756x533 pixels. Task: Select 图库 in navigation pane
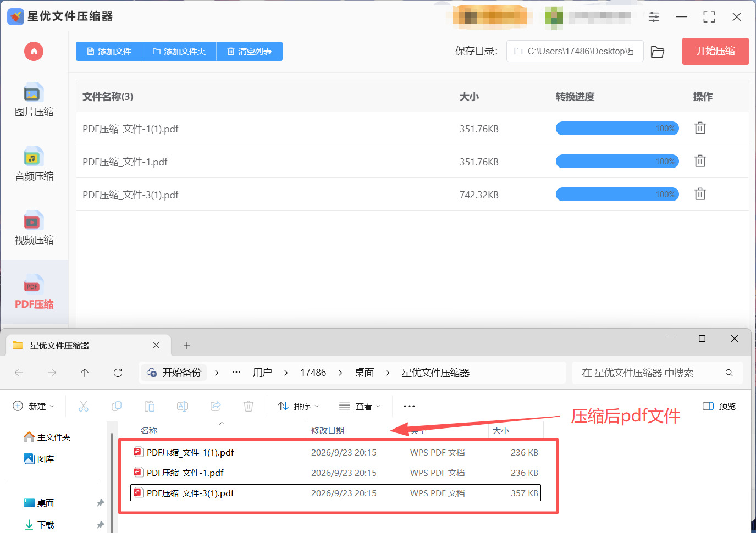[x=39, y=459]
